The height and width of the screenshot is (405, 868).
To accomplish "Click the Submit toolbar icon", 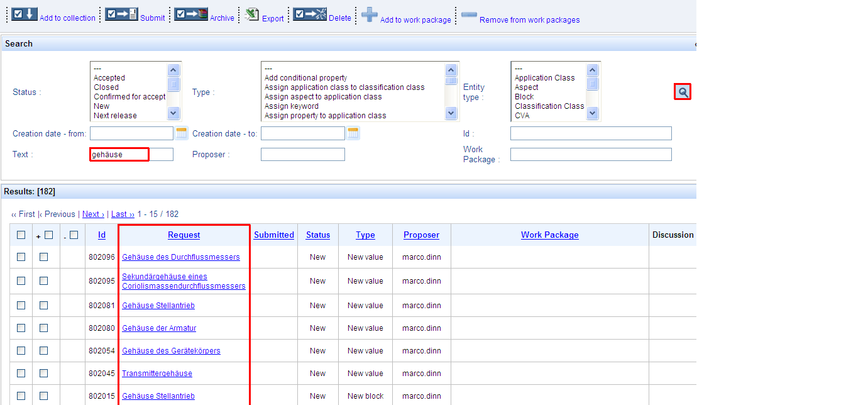I will pos(121,14).
